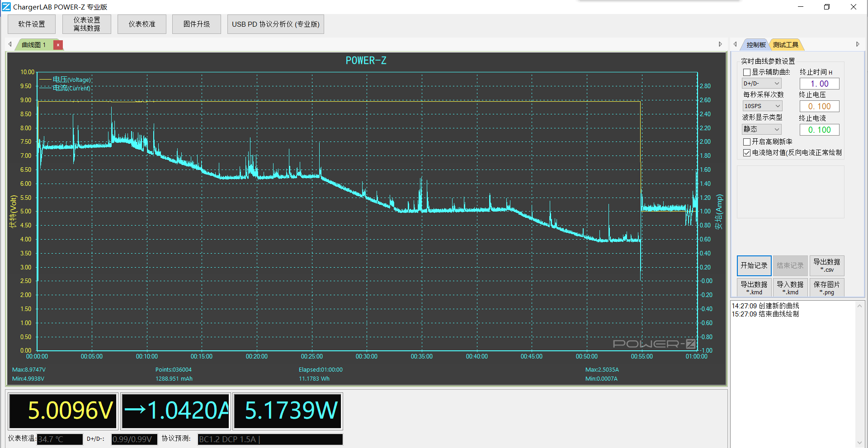Restore down the ChargerLAB window

click(827, 7)
